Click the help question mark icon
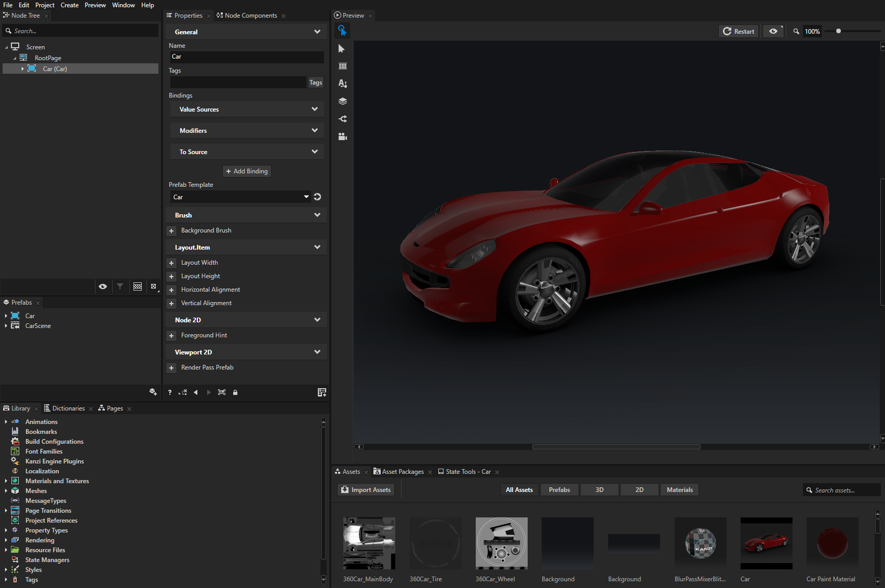 tap(170, 392)
